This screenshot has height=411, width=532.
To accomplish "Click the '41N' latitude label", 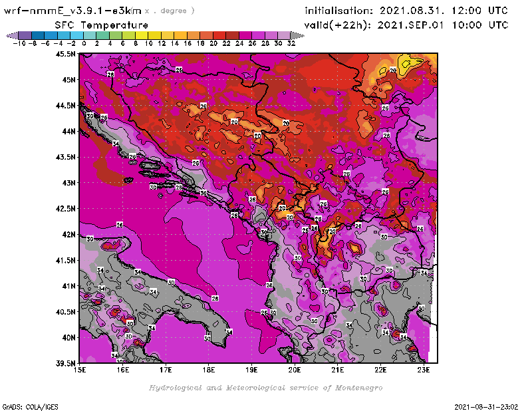I will click(x=69, y=286).
